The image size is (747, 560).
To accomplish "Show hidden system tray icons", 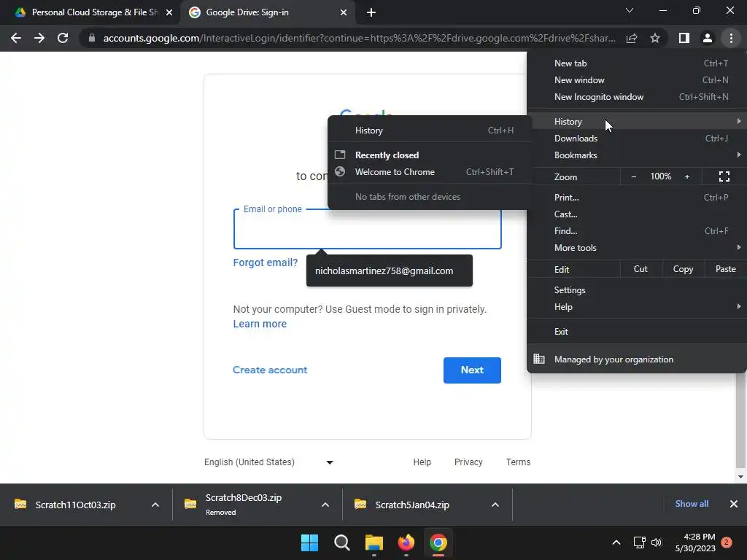I will pyautogui.click(x=616, y=542).
